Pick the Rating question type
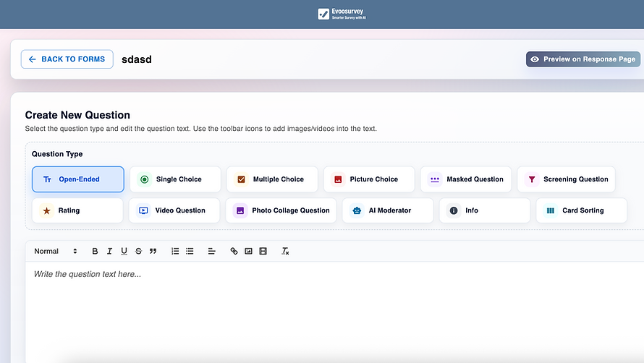Screen dimensions: 644x363 pyautogui.click(x=77, y=210)
